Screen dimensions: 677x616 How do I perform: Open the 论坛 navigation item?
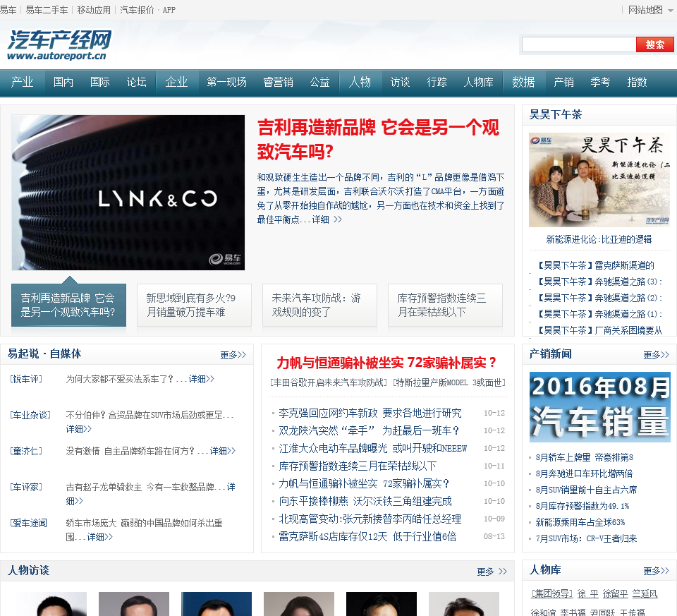(136, 82)
